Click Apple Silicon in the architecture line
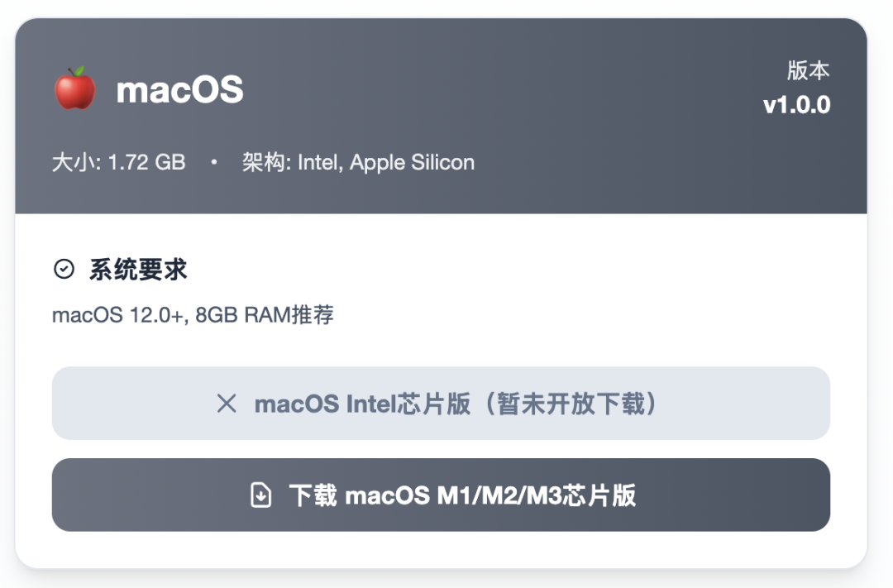The height and width of the screenshot is (588, 893). [x=413, y=162]
